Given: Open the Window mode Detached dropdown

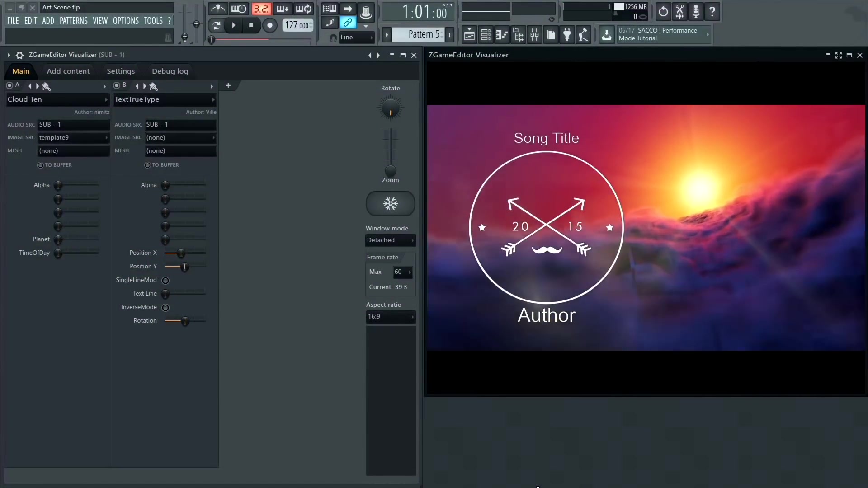Looking at the screenshot, I should click(390, 240).
